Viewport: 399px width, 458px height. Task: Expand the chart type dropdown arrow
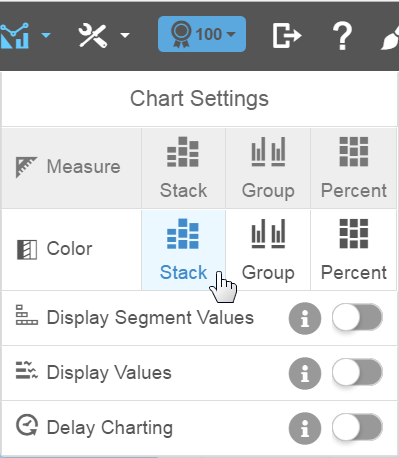coord(46,35)
